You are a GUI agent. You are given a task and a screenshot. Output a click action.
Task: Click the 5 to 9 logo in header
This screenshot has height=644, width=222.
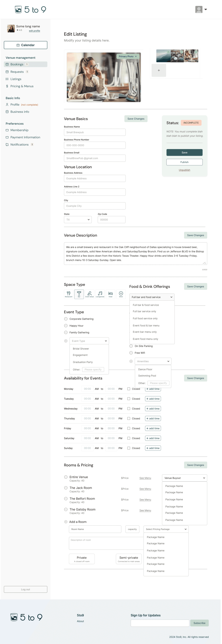(x=30, y=9)
